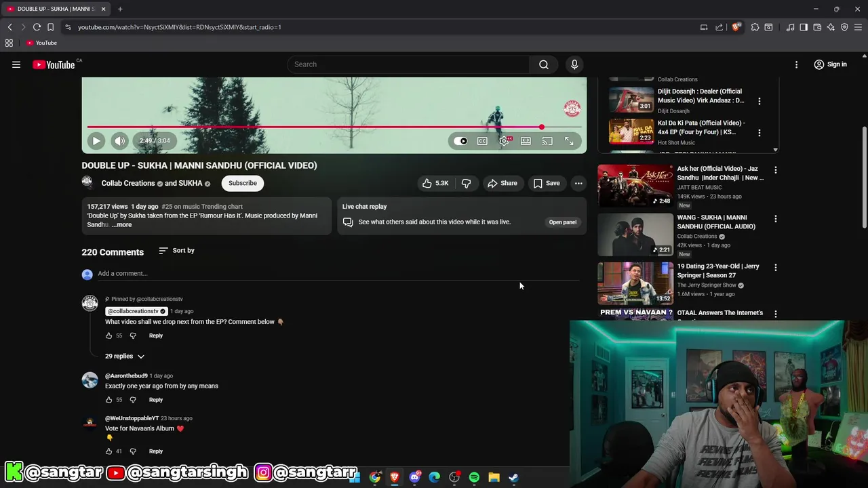Screen dimensions: 868x488
Task: Mute the video volume speaker icon
Action: click(x=119, y=141)
